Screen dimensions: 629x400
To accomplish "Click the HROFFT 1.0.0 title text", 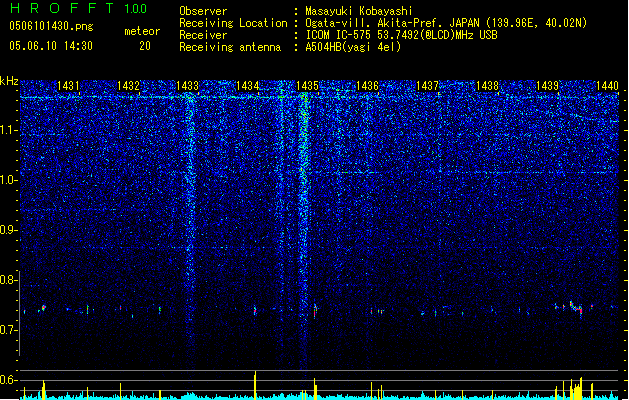I will (x=78, y=8).
